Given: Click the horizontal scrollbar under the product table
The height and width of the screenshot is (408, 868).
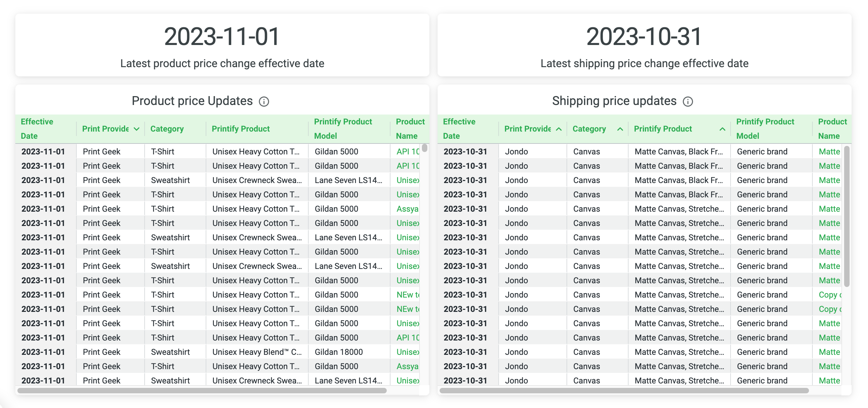Looking at the screenshot, I should click(205, 391).
